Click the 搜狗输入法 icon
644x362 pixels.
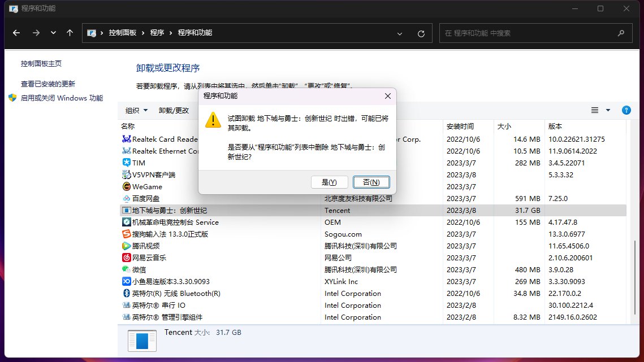127,234
